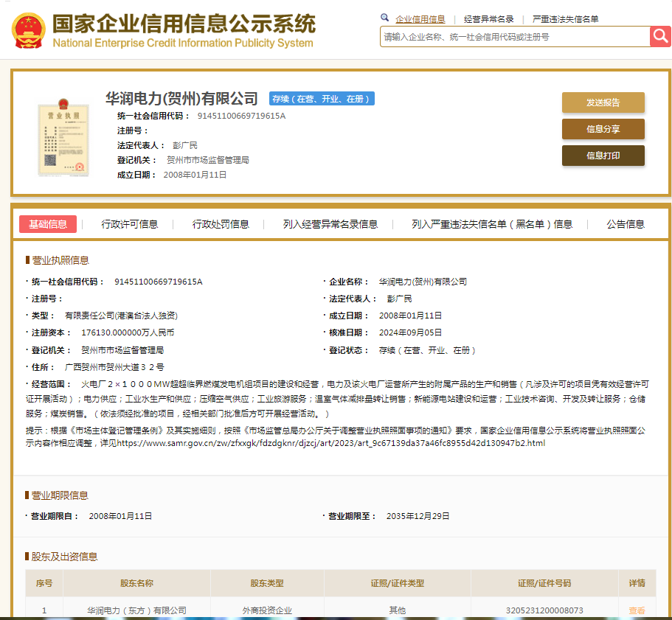672x620 pixels.
Task: Switch to the 公告信息 tab
Action: point(626,224)
